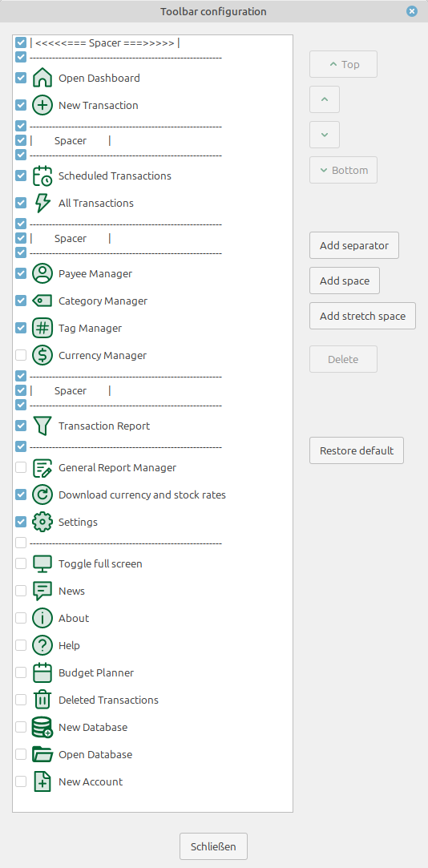Click the Help question mark icon
The height and width of the screenshot is (868, 428).
tap(42, 645)
